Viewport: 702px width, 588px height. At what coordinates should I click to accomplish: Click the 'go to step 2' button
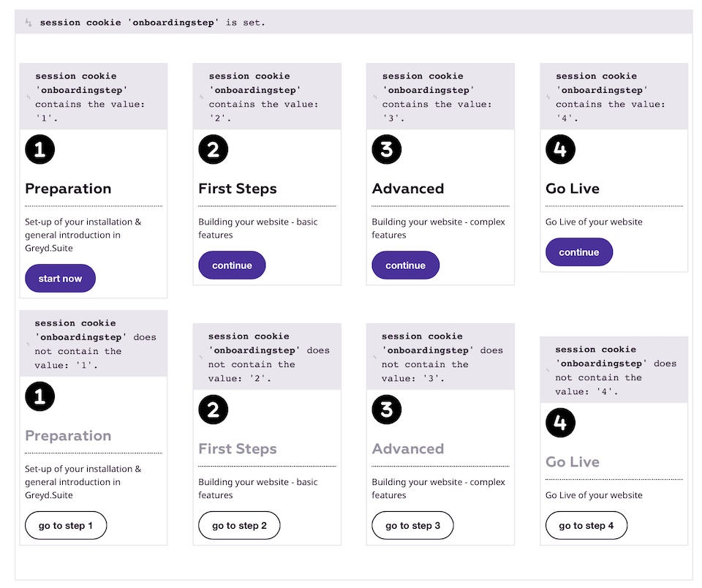[x=239, y=525]
